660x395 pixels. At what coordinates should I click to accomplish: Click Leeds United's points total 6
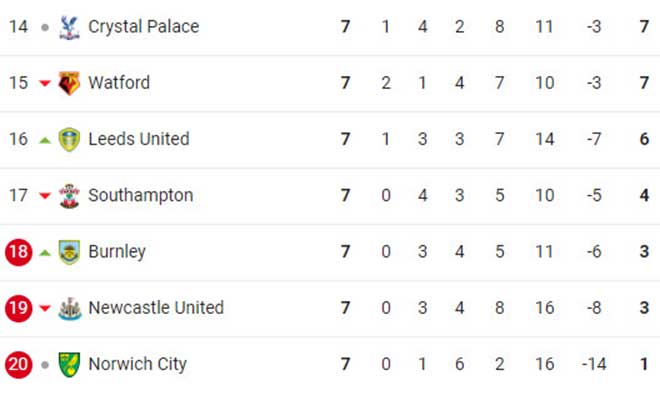point(644,139)
